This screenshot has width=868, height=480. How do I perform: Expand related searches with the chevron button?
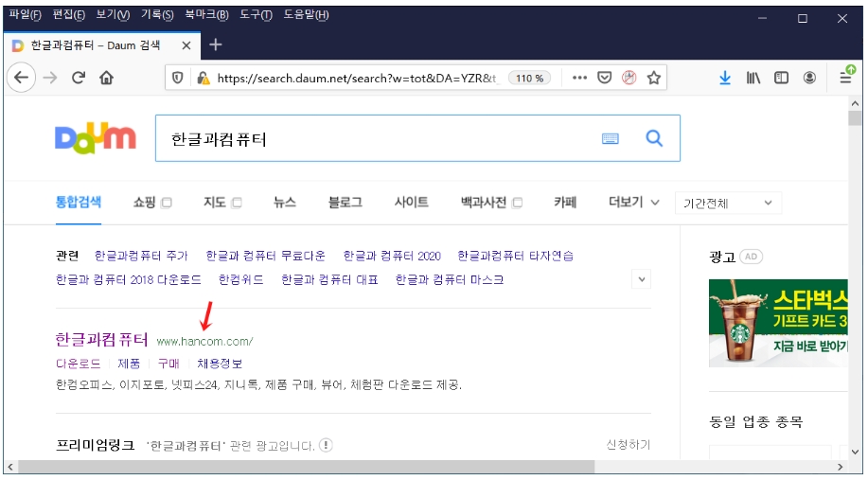642,279
